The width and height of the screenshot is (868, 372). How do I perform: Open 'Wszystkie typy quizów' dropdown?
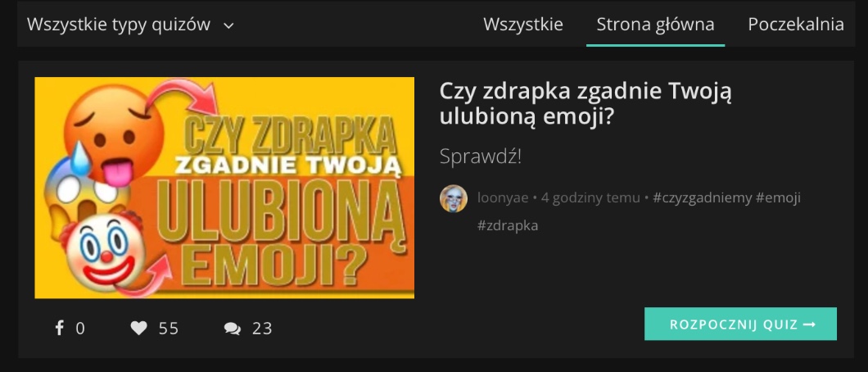point(131,25)
